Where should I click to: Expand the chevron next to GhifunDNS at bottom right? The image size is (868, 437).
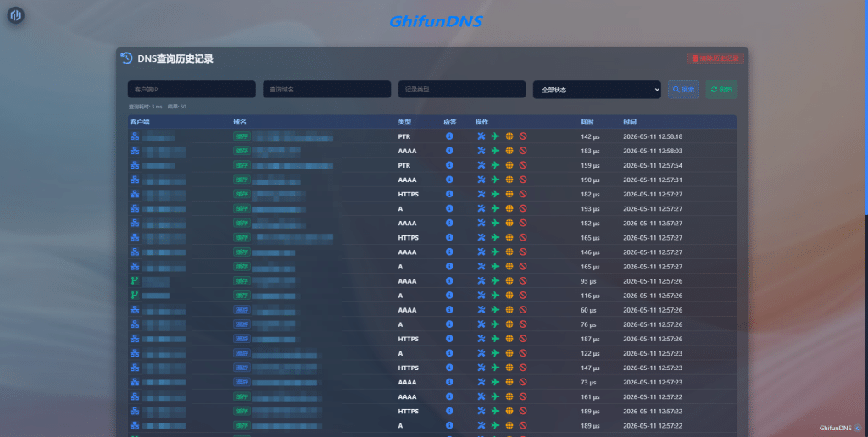point(858,429)
